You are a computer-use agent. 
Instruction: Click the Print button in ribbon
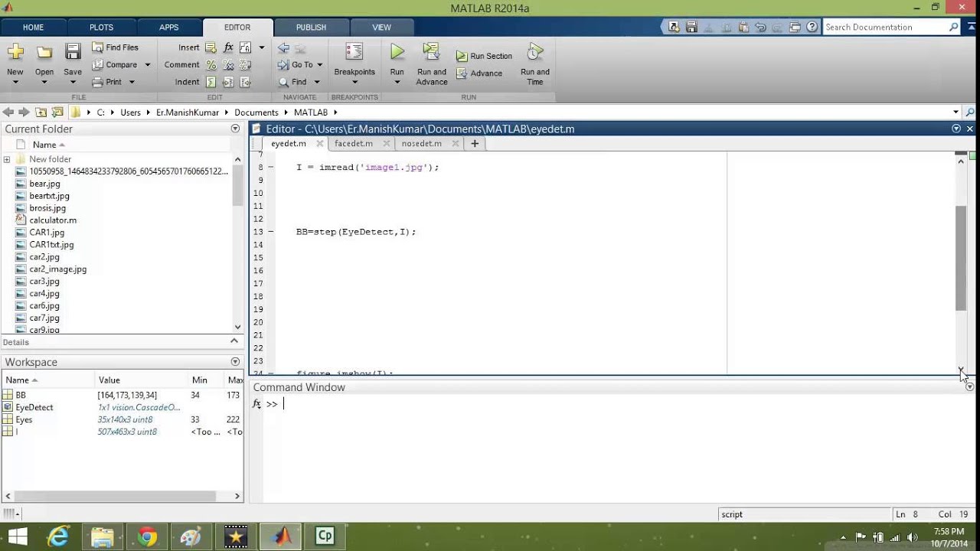[x=107, y=82]
